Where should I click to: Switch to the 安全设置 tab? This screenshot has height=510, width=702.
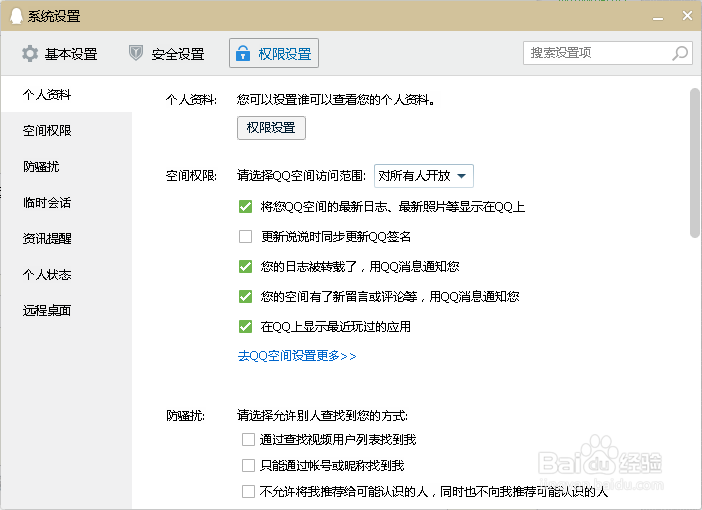(x=167, y=54)
